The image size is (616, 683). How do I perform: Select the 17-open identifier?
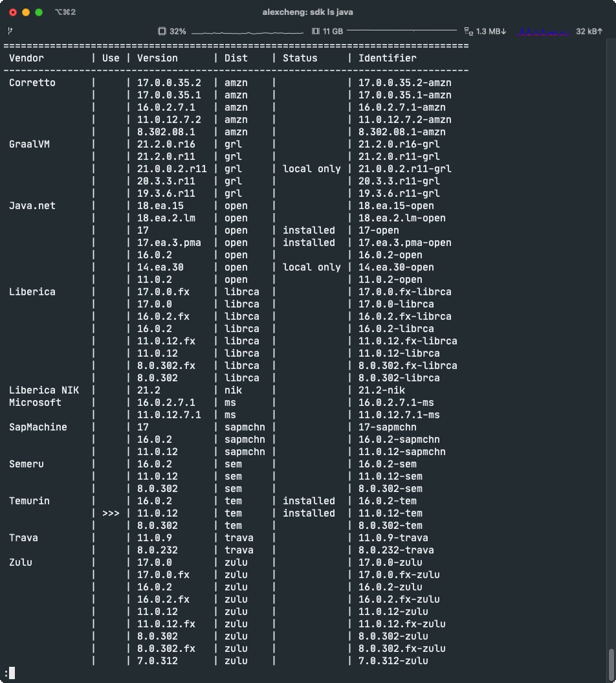coord(379,230)
